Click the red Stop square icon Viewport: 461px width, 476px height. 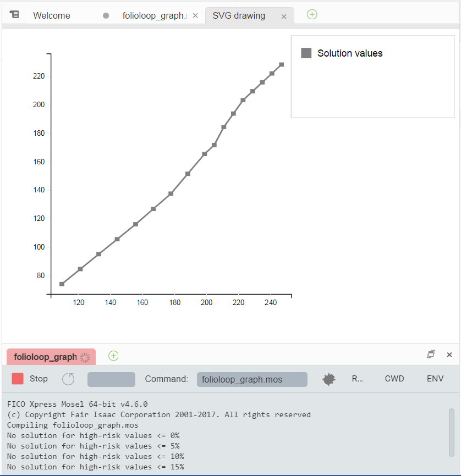[18, 379]
